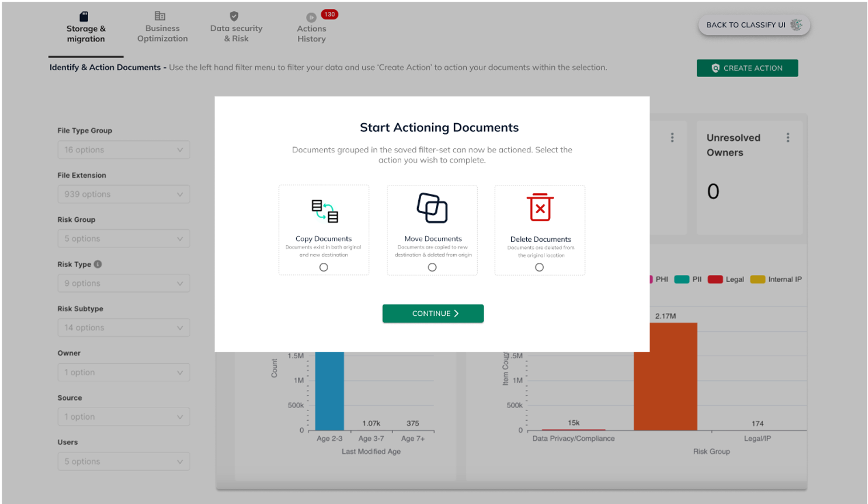
Task: Click the Data security shield icon
Action: (234, 17)
